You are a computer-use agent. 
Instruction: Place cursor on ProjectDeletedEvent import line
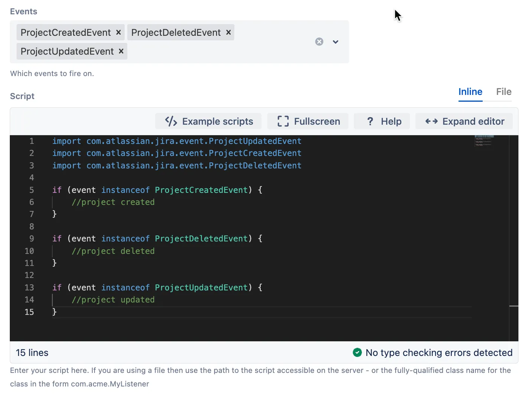click(177, 165)
